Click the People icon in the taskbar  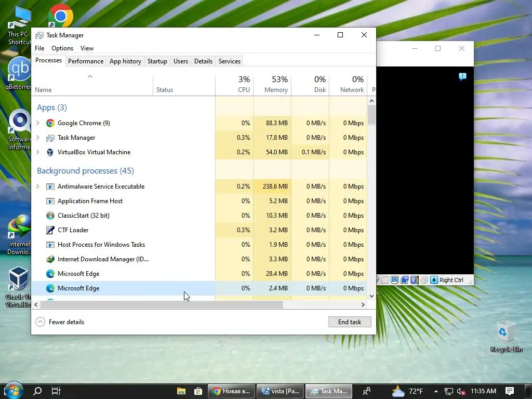coord(366,391)
